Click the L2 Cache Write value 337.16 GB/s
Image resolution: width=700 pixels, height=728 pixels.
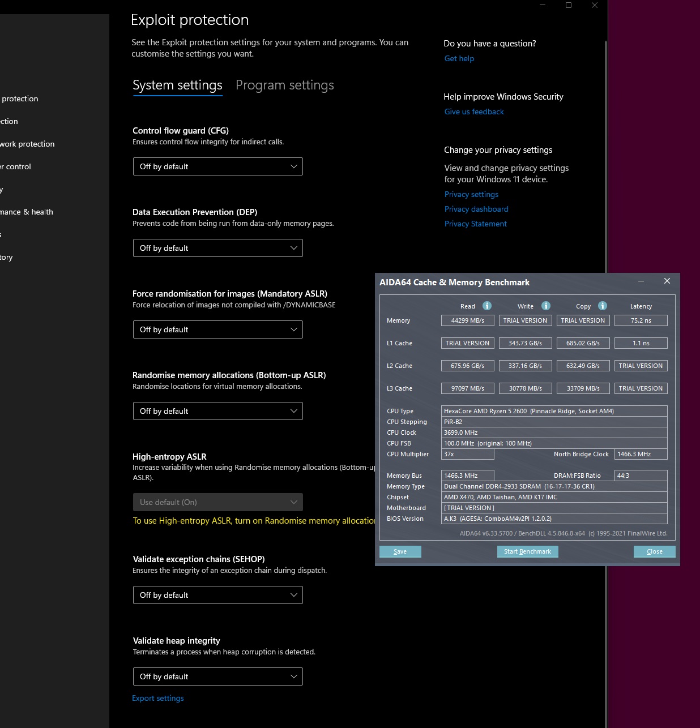point(526,366)
